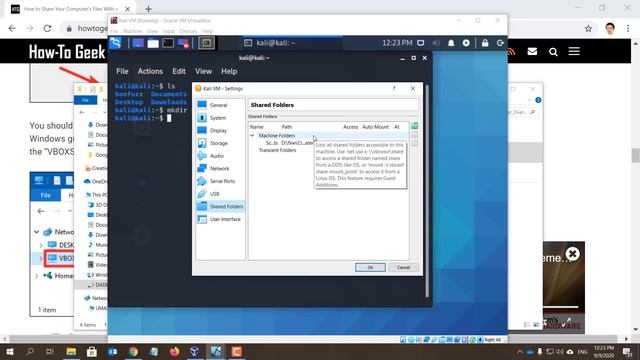Viewport: 640px width, 360px height.
Task: Open How-To Geek hamburger menu
Action: point(574,51)
